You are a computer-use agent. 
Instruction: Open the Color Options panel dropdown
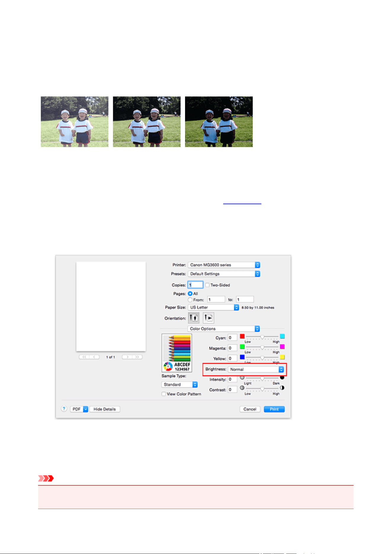coord(224,329)
